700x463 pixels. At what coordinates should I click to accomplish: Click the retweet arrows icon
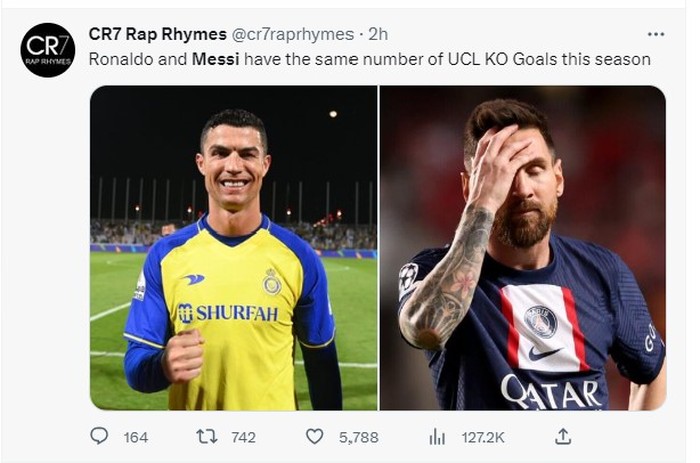click(206, 437)
